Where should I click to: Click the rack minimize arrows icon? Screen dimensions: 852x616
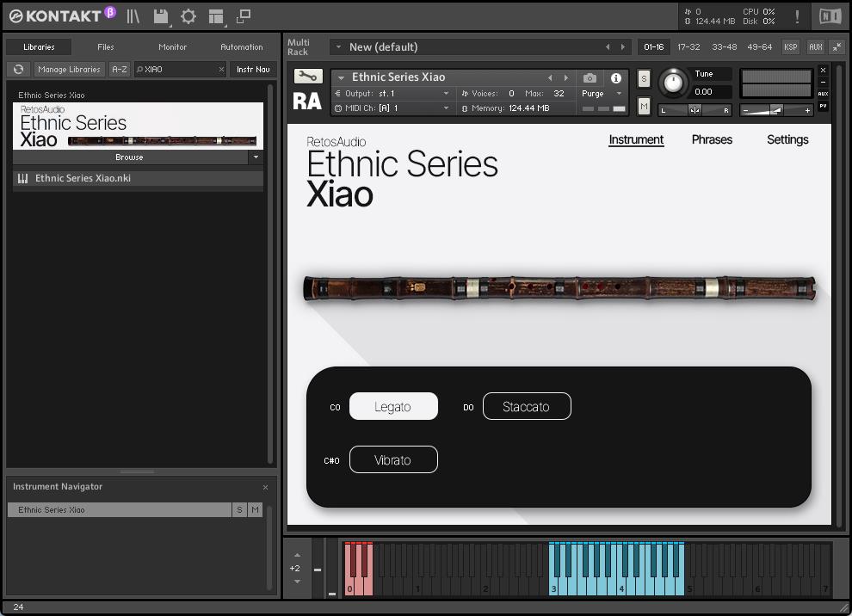point(837,47)
